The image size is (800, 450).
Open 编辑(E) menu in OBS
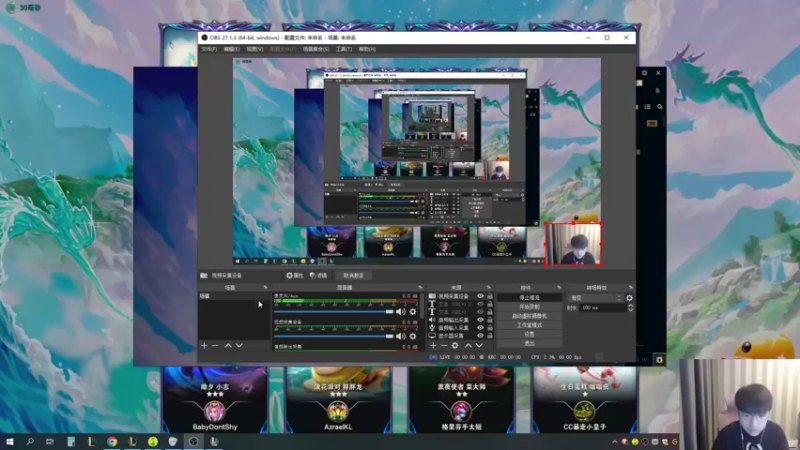tap(232, 49)
